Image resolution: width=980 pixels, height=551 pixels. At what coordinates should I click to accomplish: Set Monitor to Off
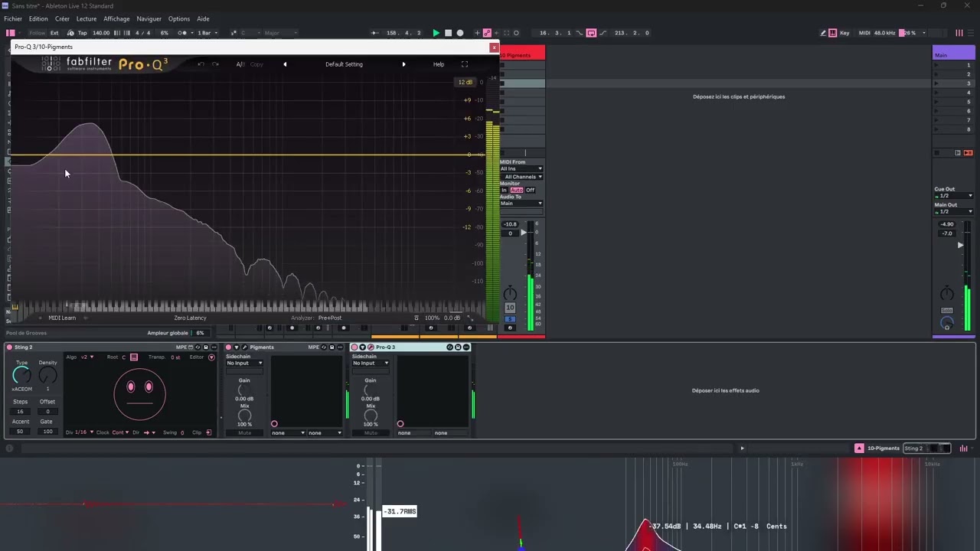point(530,190)
